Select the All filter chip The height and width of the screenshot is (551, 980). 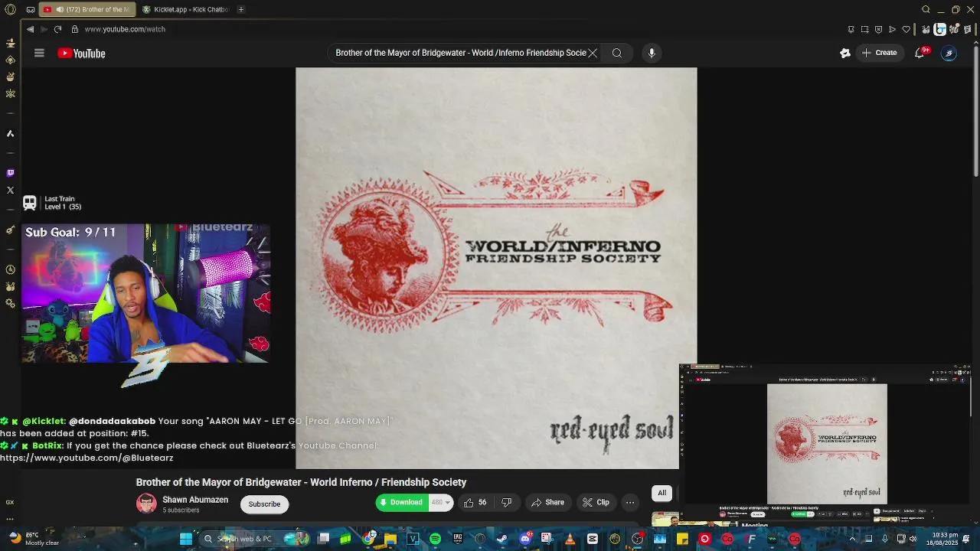click(x=662, y=493)
